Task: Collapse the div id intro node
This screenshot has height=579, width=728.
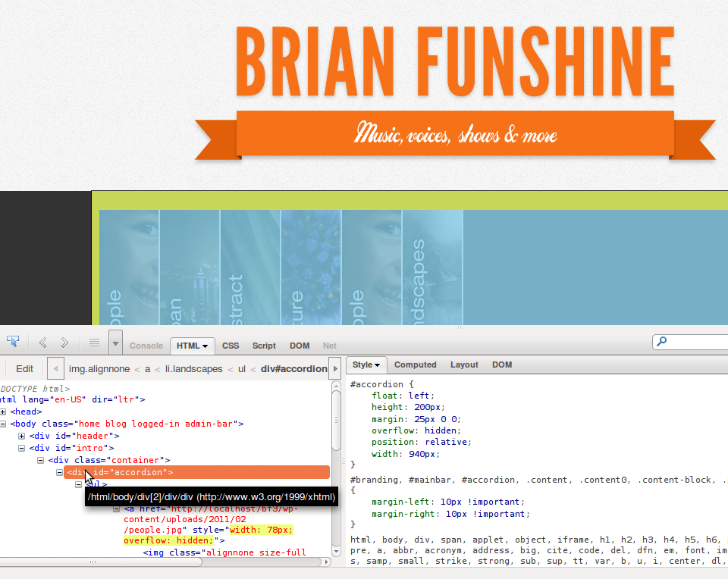Action: click(x=21, y=448)
